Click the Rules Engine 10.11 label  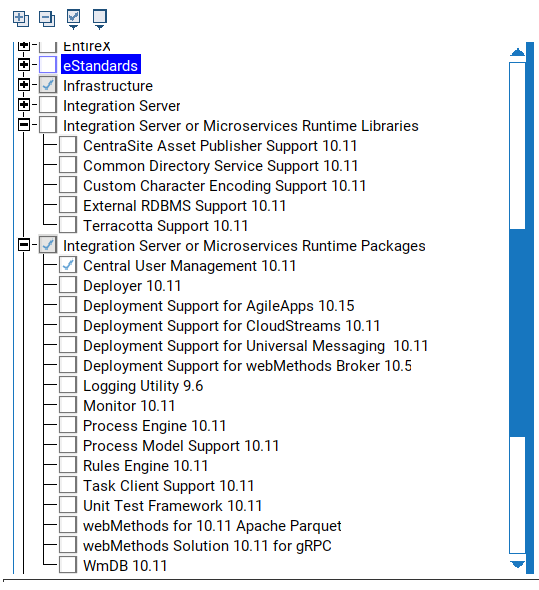coord(145,466)
